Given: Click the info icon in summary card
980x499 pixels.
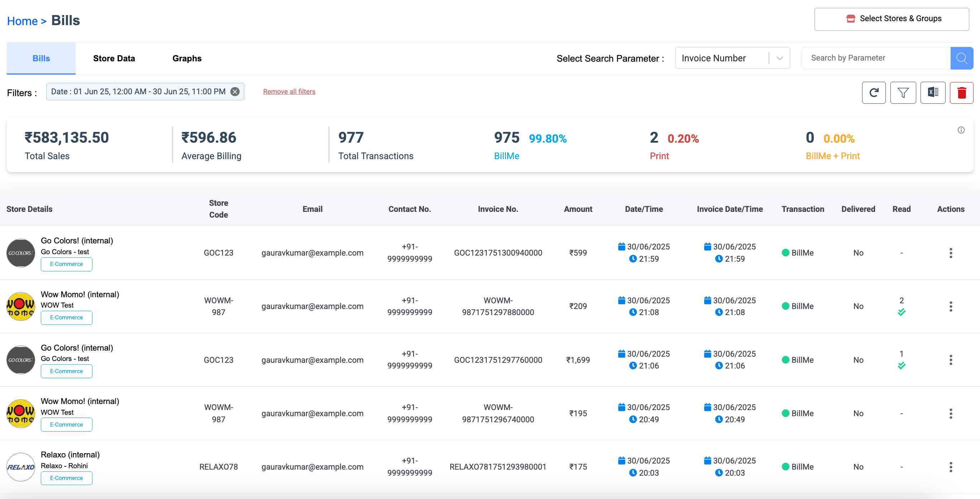Looking at the screenshot, I should [961, 130].
